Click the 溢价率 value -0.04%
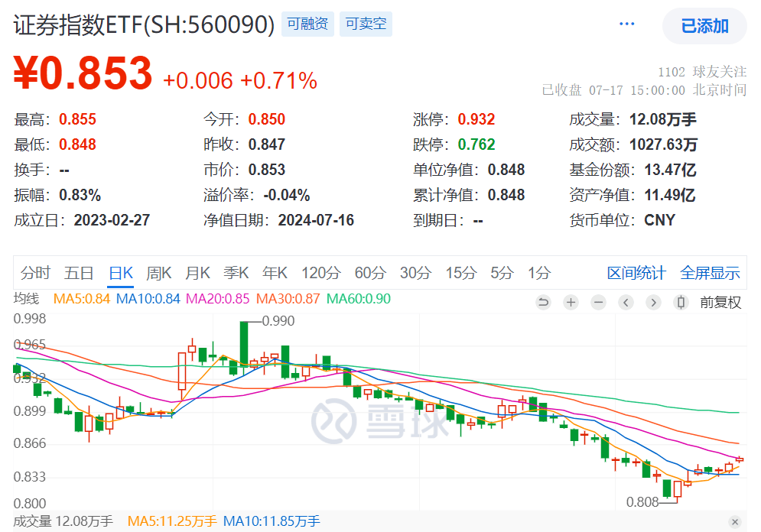This screenshot has width=761, height=532. [x=286, y=195]
